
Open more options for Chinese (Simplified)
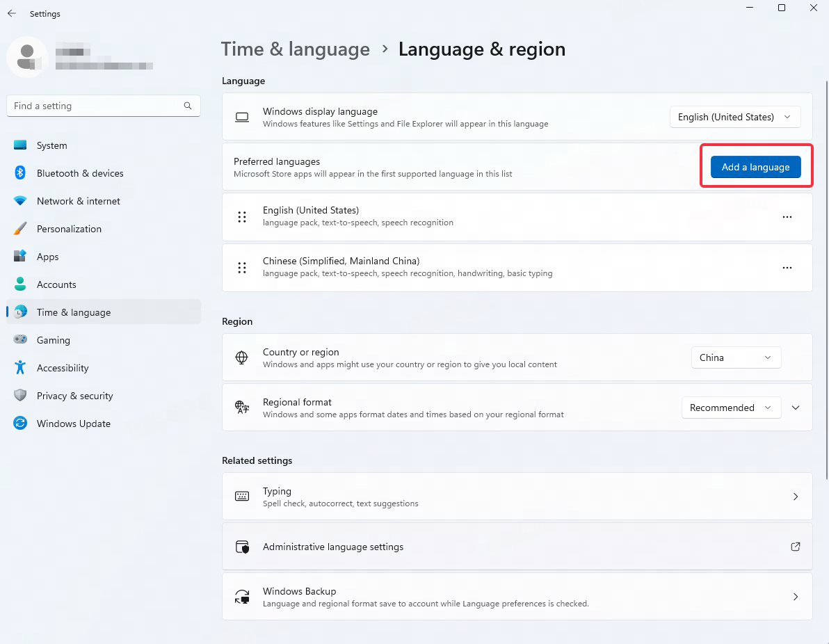(x=787, y=268)
